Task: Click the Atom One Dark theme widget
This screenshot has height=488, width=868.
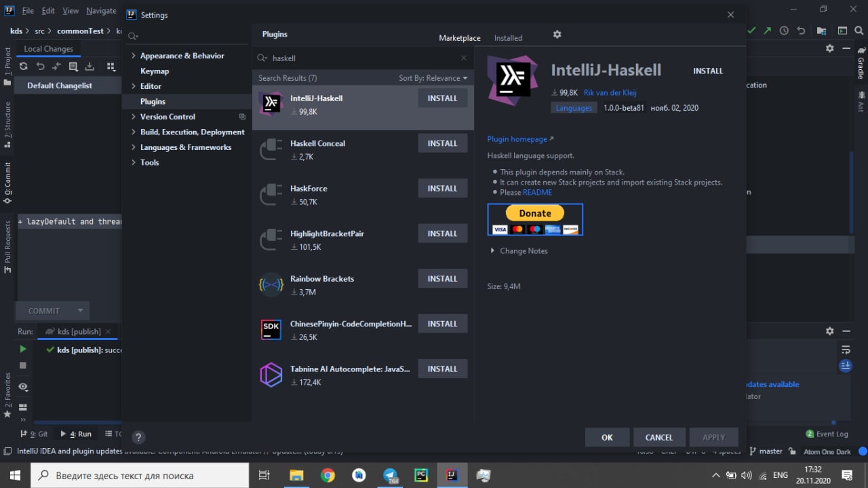Action: 827,451
